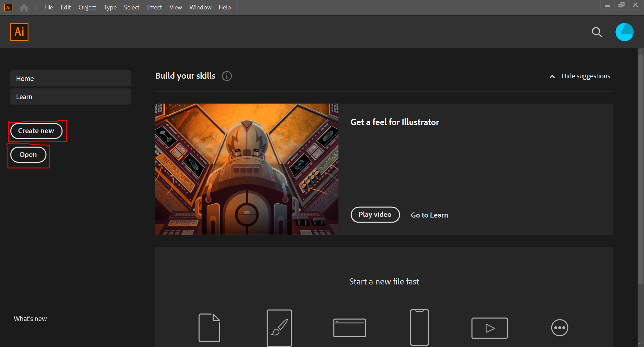Open the File menu
The width and height of the screenshot is (644, 347).
49,7
